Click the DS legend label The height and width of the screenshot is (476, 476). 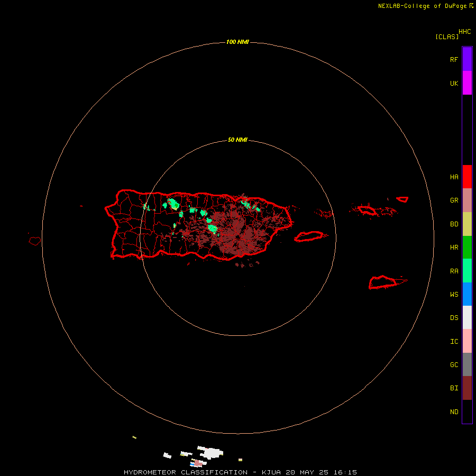(454, 318)
